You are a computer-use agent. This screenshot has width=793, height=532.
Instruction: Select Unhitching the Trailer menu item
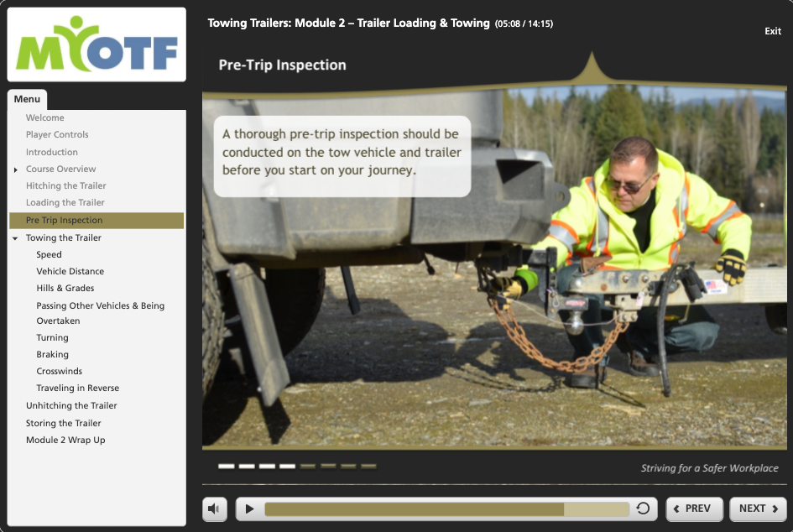coord(71,405)
